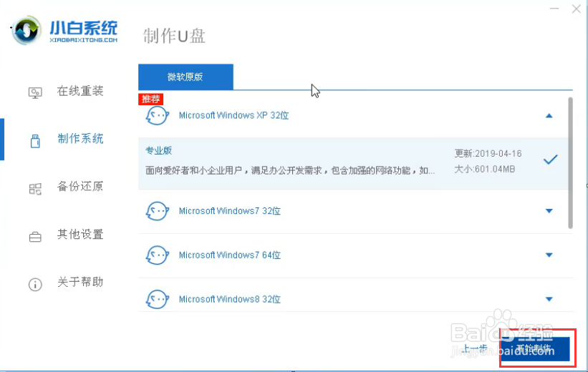588x372 pixels.
Task: Expand the Windows7 32位 entry
Action: (549, 211)
